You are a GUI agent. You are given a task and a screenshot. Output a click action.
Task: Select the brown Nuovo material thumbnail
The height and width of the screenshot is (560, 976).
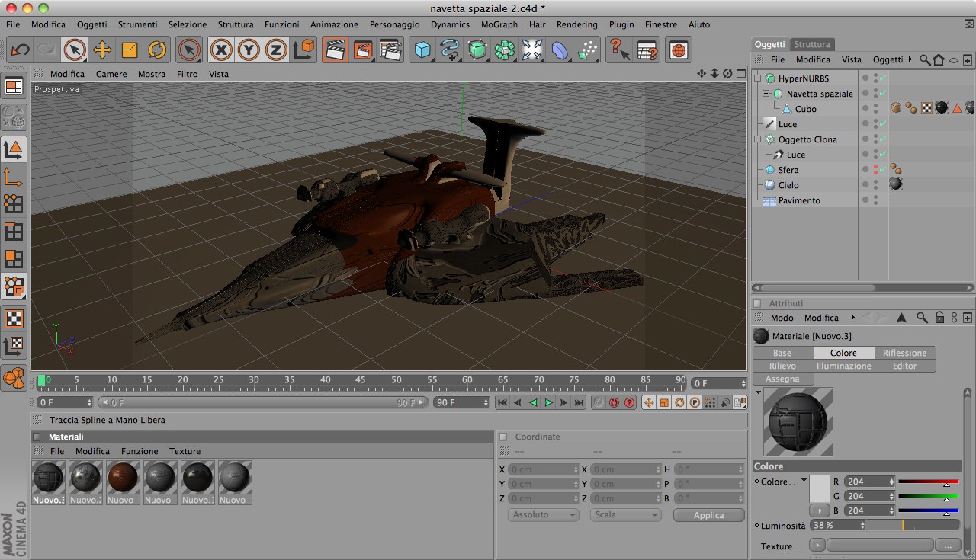coord(123,478)
